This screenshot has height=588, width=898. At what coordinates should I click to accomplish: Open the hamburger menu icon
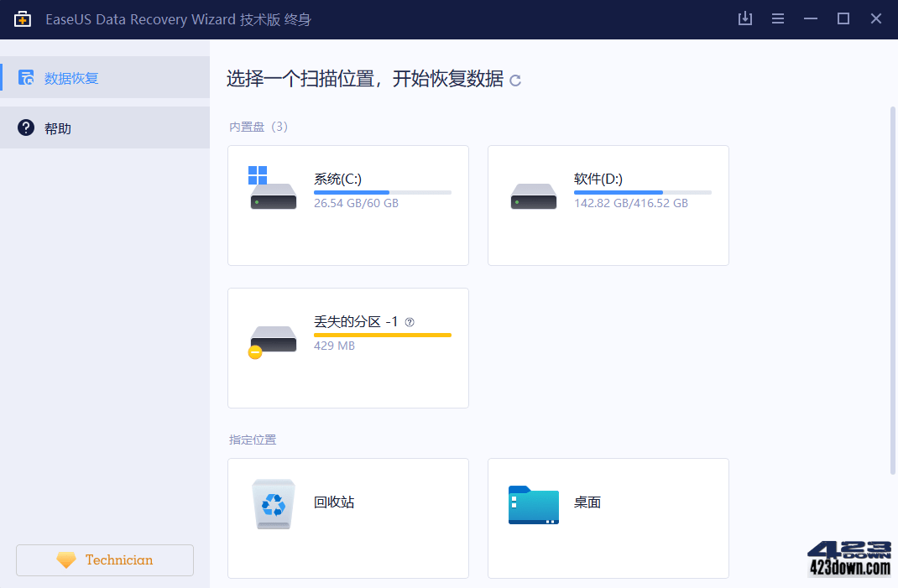pyautogui.click(x=777, y=18)
